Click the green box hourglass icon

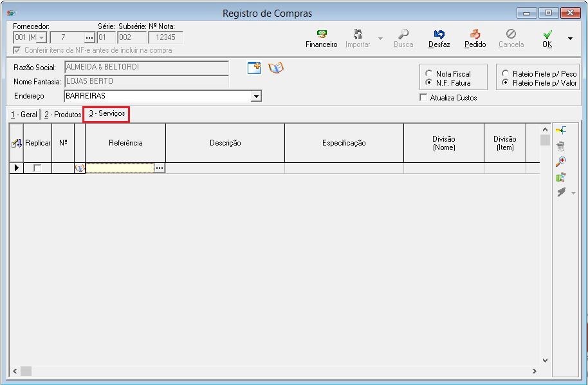(x=560, y=177)
